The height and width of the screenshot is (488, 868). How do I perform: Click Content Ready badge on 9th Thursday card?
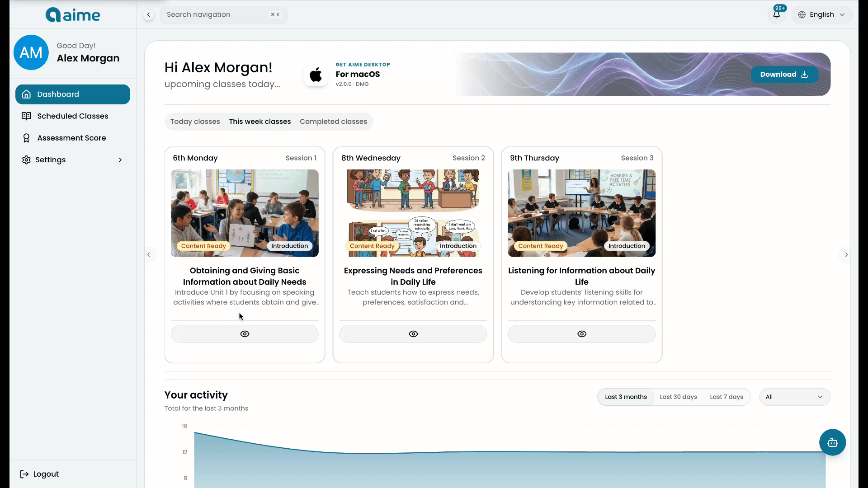coord(541,246)
